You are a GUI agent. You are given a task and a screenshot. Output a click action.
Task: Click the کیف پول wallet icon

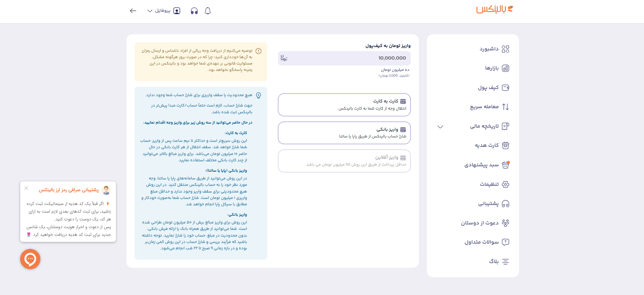click(506, 88)
